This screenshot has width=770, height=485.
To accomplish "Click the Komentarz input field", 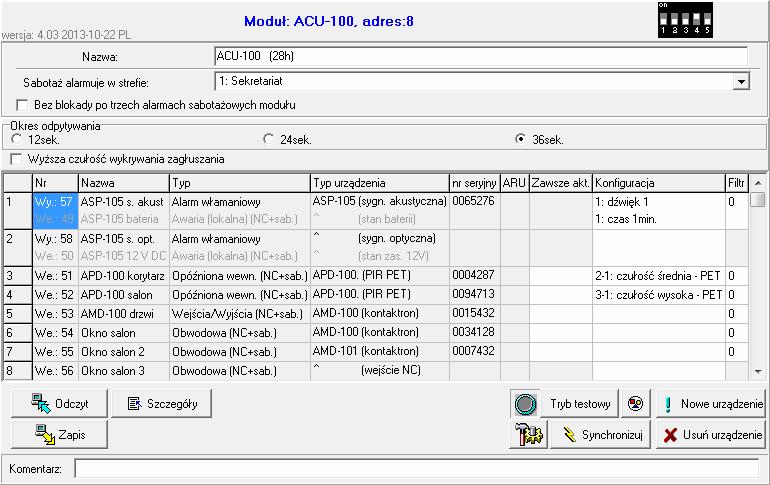I will (x=416, y=469).
